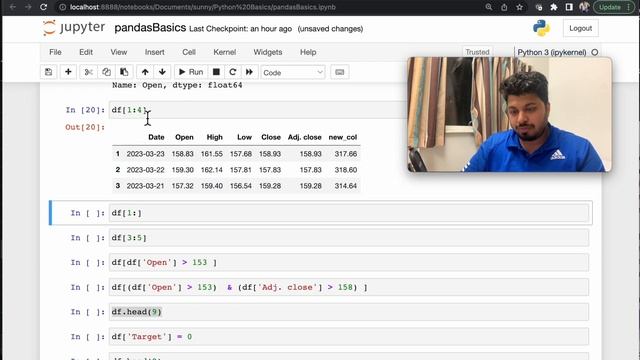
Task: Restart the kernel icon
Action: (233, 72)
